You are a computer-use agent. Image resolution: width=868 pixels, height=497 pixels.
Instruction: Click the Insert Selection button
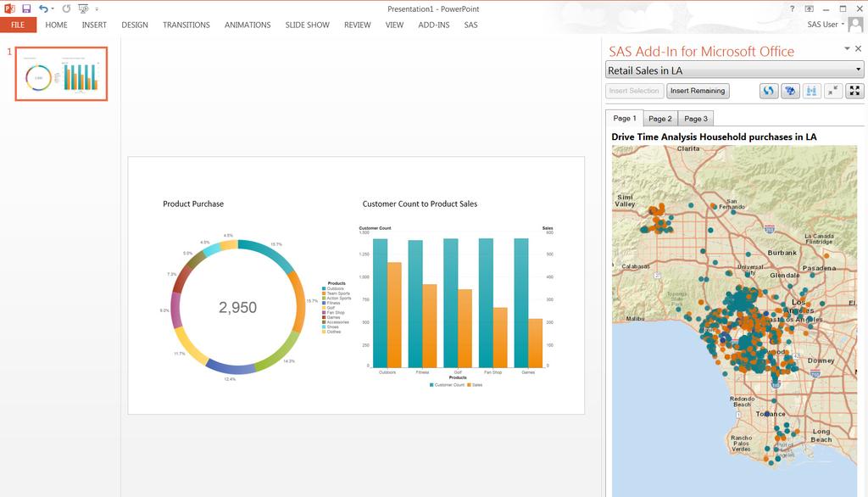pyautogui.click(x=634, y=91)
